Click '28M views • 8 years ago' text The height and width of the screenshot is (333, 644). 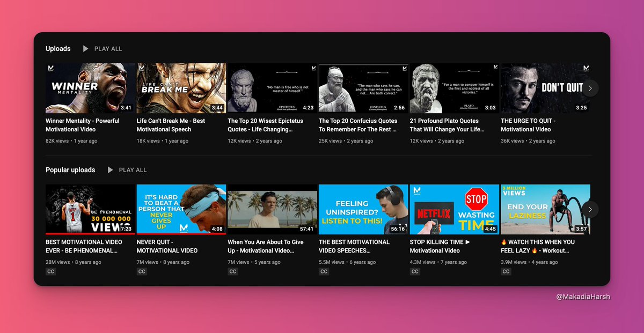[x=74, y=262]
